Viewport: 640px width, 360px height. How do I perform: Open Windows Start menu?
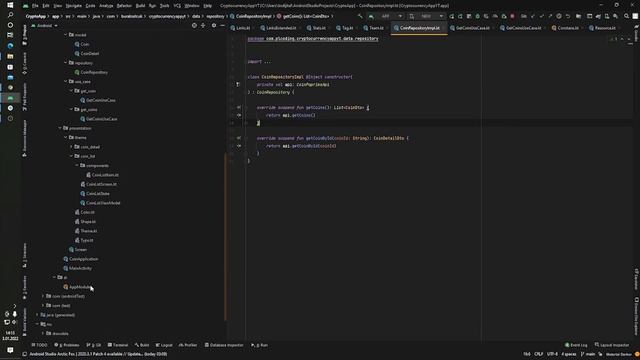point(10,5)
